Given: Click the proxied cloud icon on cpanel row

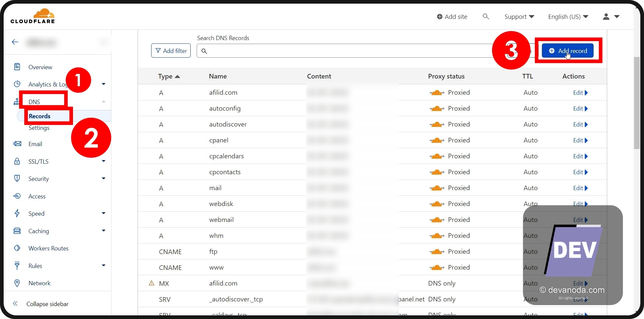Looking at the screenshot, I should coord(437,140).
